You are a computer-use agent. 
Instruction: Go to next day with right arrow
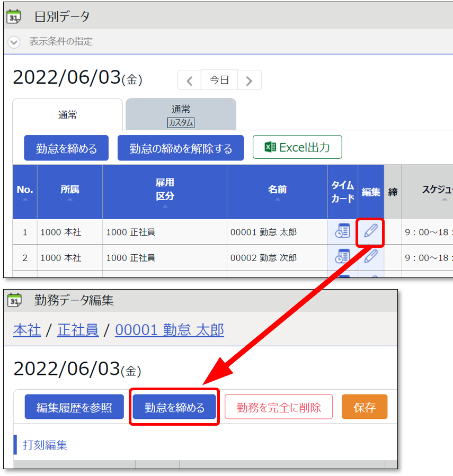coord(249,80)
